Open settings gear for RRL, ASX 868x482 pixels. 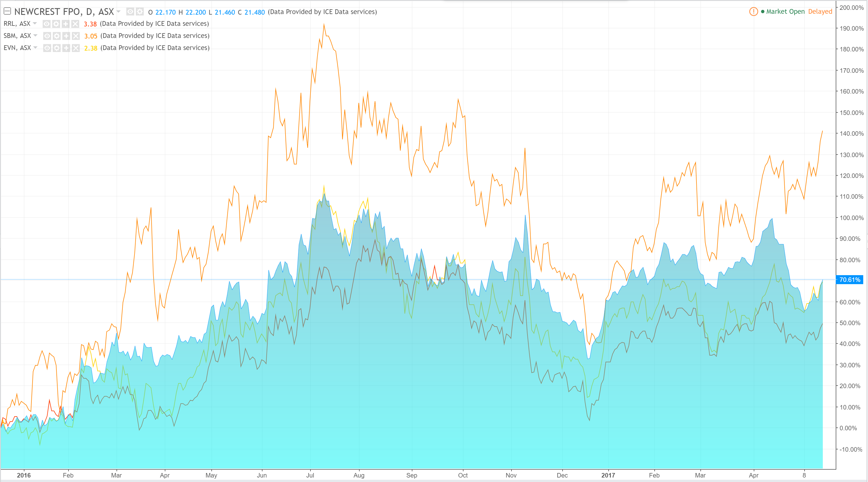[56, 24]
